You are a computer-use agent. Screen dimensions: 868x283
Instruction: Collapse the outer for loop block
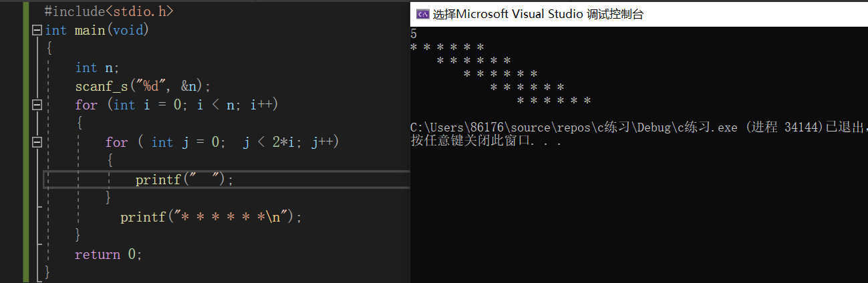[x=37, y=105]
